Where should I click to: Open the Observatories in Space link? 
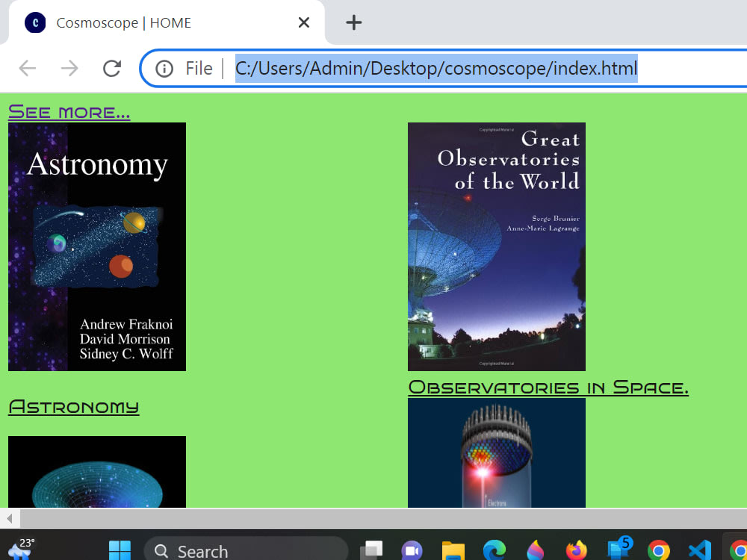click(x=548, y=387)
